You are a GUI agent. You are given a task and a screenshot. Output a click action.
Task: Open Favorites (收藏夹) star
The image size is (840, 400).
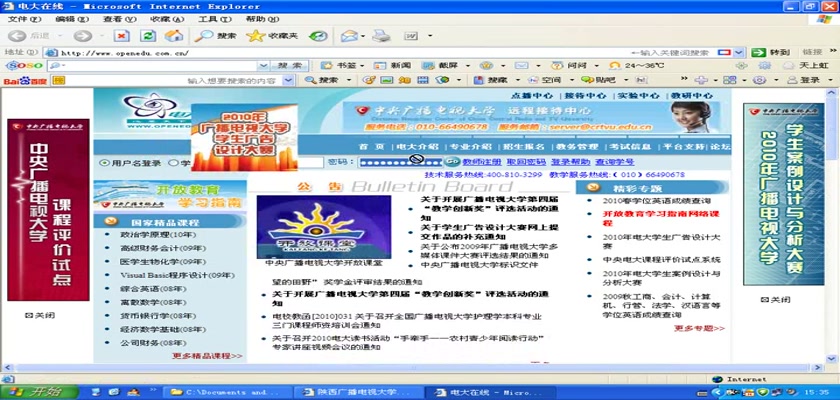(x=272, y=36)
